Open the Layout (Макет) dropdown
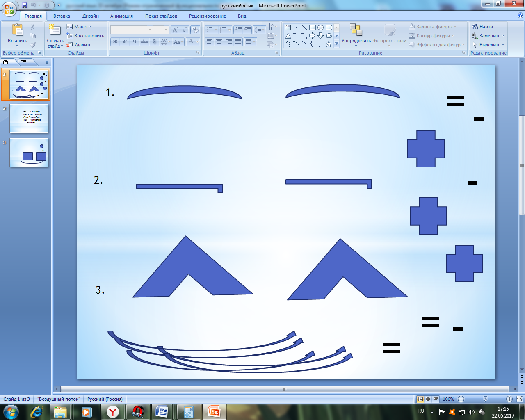 (x=80, y=27)
